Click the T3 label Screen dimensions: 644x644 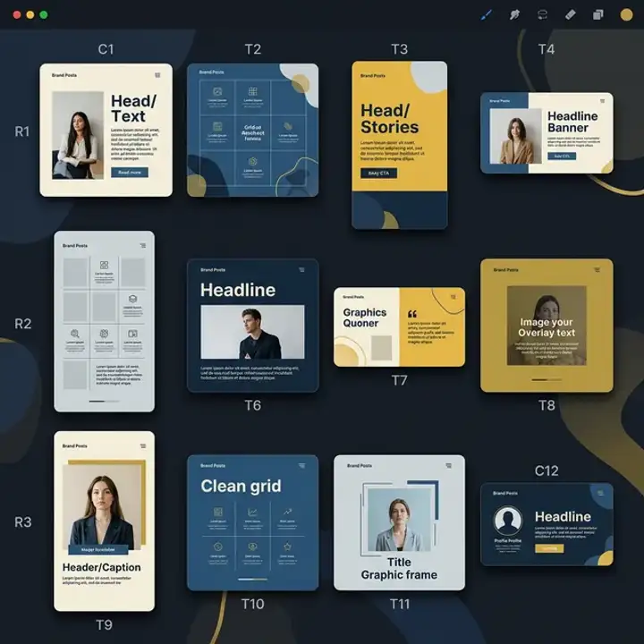coord(399,49)
